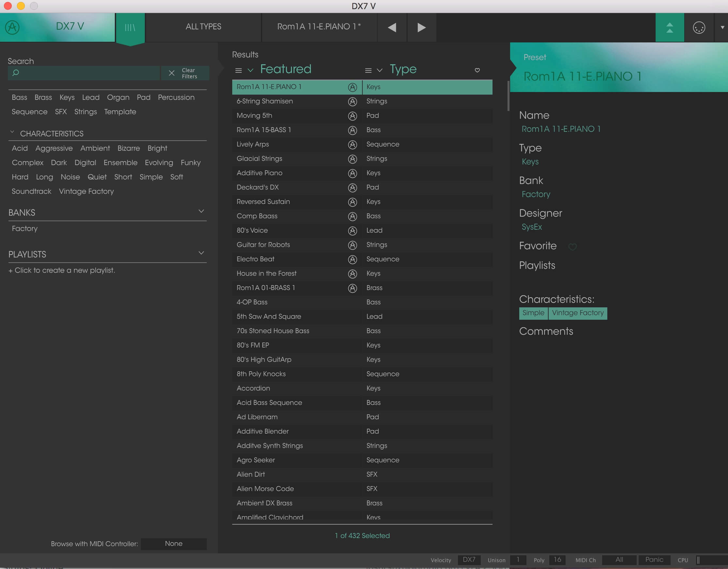Open the Unison voice count selector
The height and width of the screenshot is (569, 728).
click(x=518, y=560)
